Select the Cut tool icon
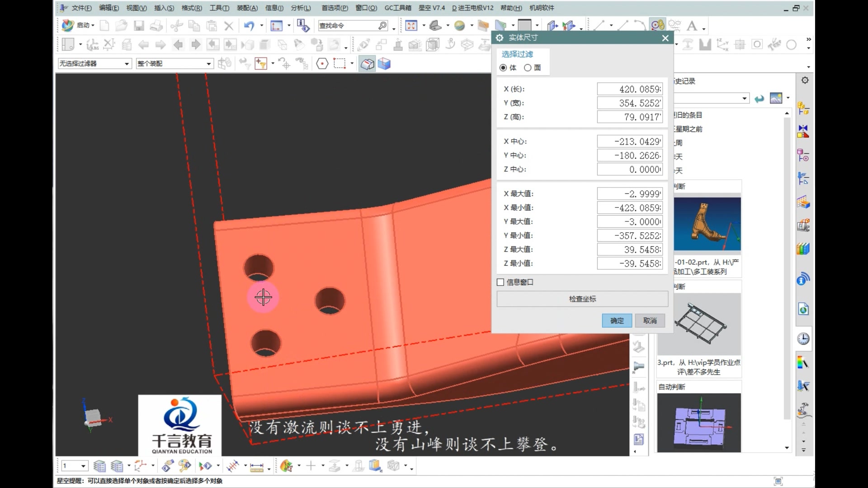The width and height of the screenshot is (868, 488). coord(176,26)
